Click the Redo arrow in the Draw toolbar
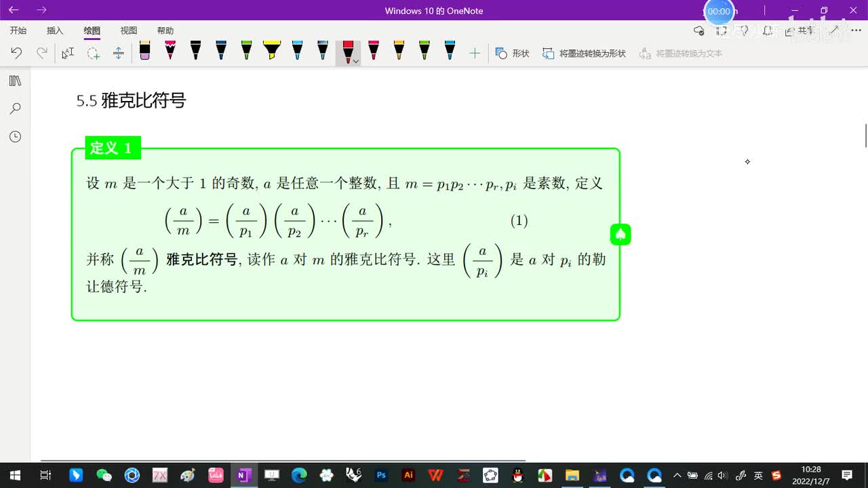This screenshot has width=868, height=488. 42,53
